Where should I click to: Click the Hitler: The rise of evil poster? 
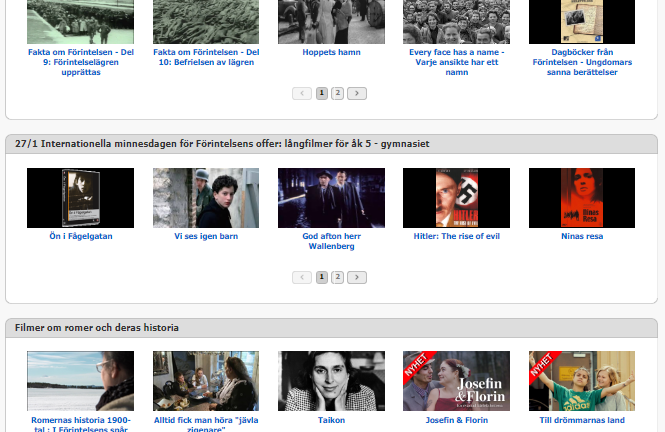[456, 198]
